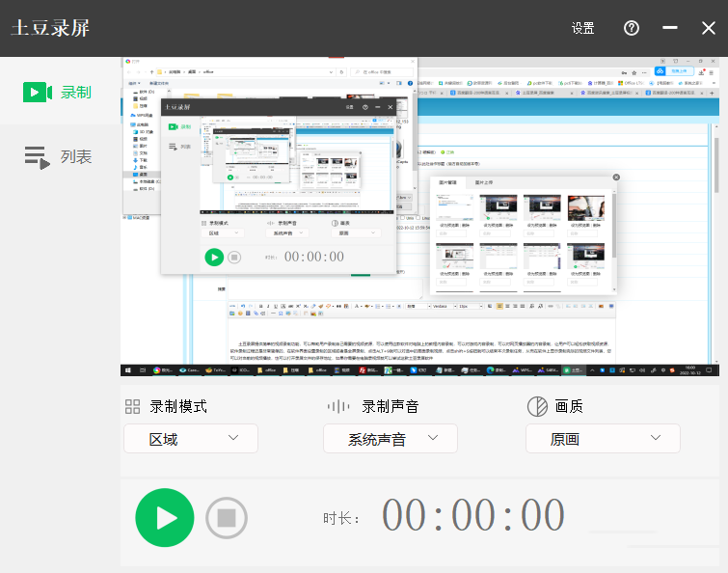Click the 画质 quality circle icon
The image size is (728, 573).
(537, 406)
